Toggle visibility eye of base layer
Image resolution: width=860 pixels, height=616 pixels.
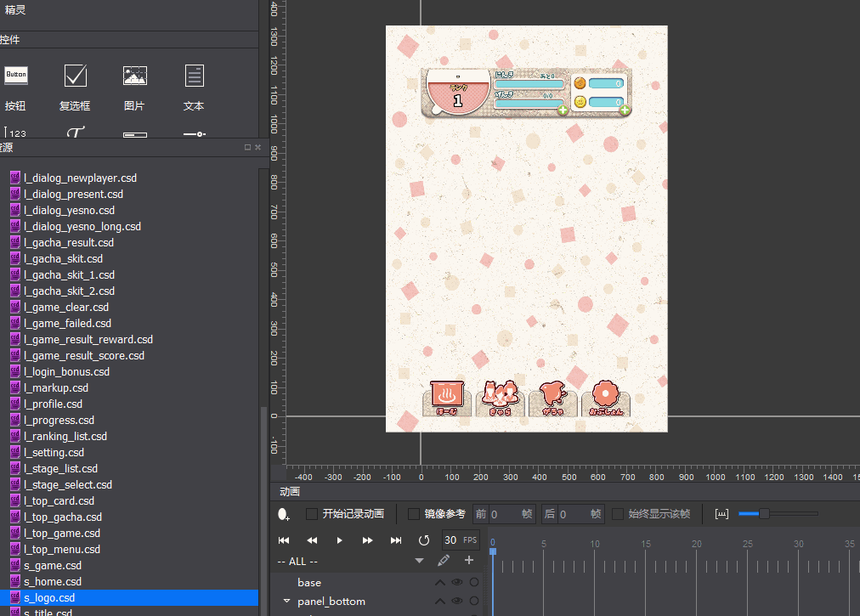tap(457, 583)
